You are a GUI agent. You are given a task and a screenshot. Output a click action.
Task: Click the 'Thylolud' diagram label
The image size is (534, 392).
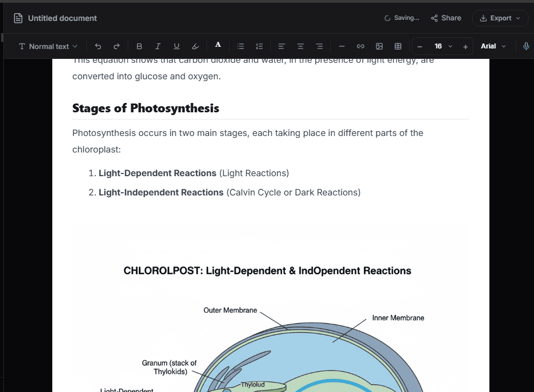pyautogui.click(x=253, y=384)
